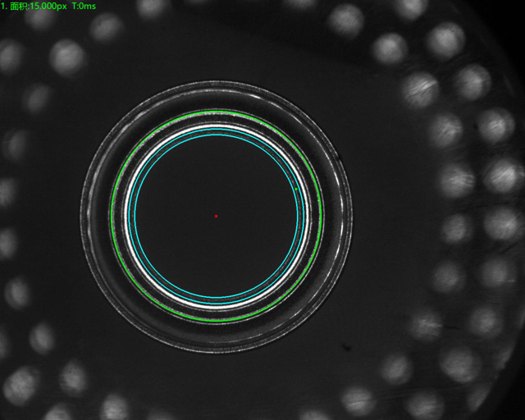The width and height of the screenshot is (525, 420).
Task: Click the topmost point of green circle
Action: [217, 109]
